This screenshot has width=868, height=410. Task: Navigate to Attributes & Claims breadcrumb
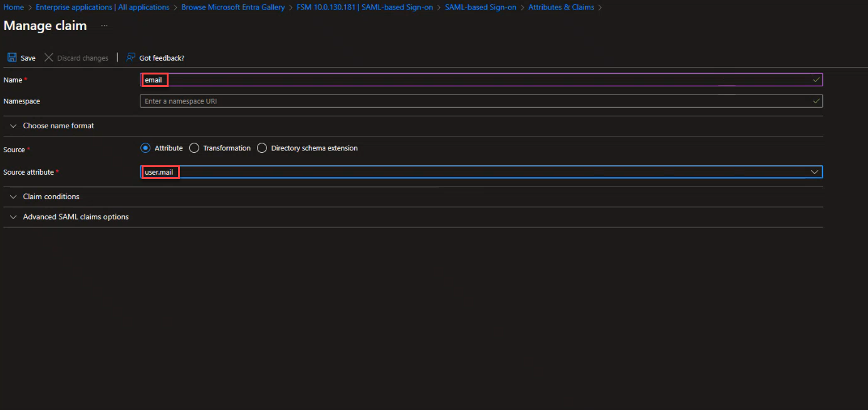561,8
